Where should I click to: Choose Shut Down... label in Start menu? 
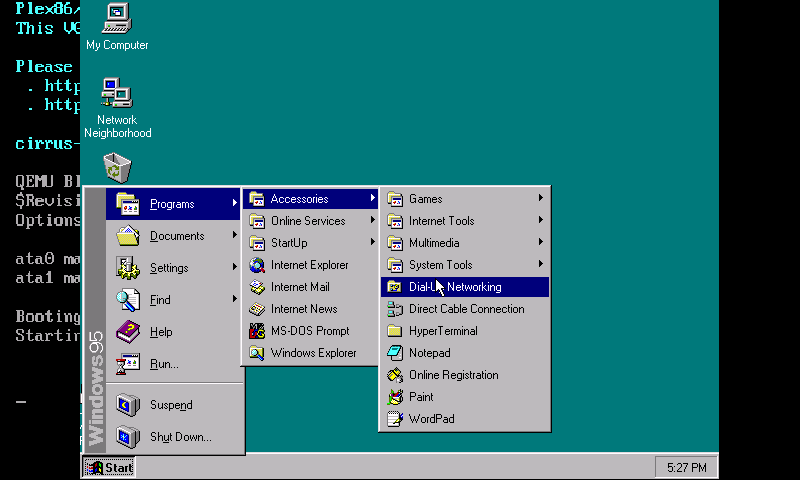pos(181,437)
